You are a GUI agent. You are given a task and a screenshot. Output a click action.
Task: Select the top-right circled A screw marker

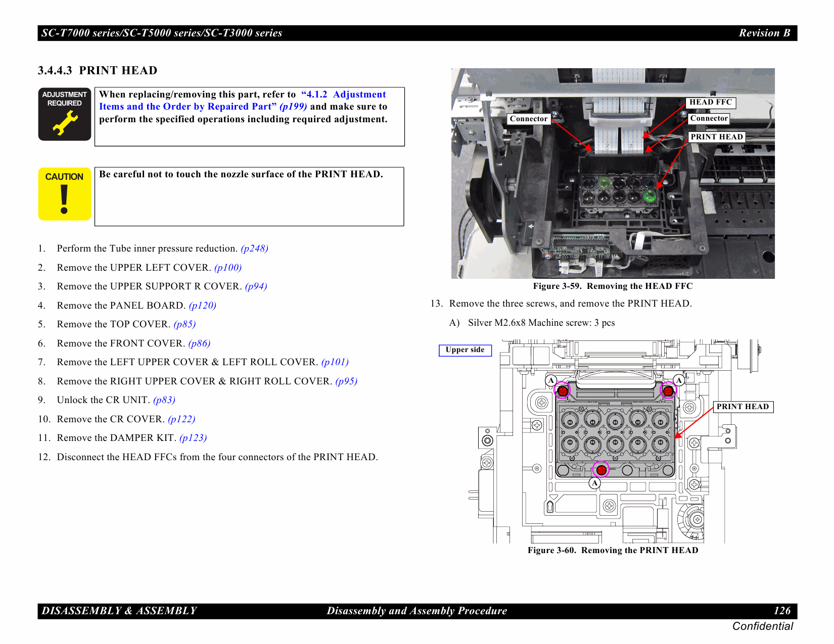(x=668, y=391)
